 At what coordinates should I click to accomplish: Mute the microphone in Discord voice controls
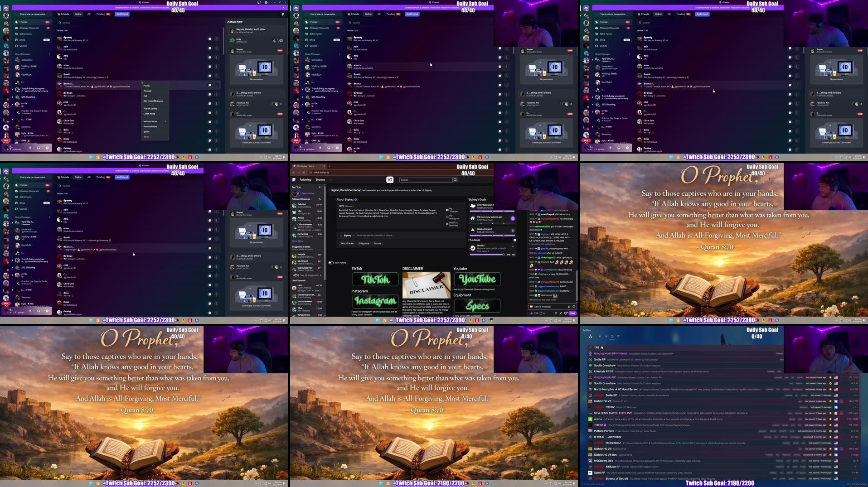coord(30,148)
